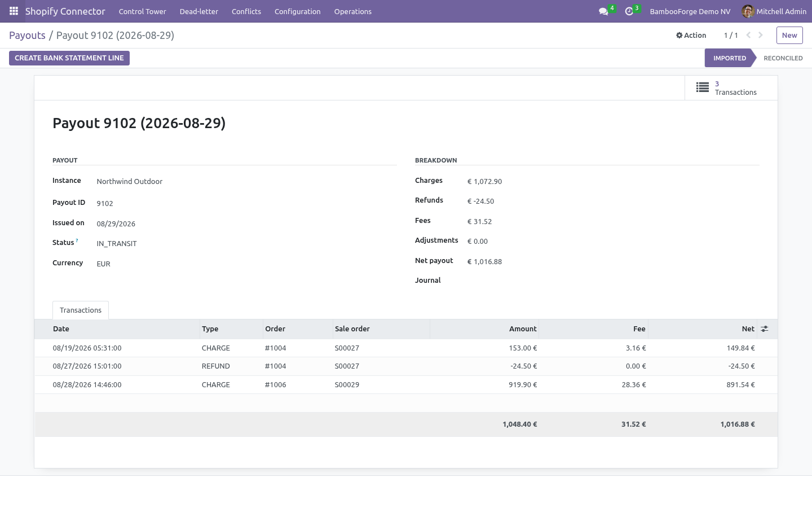This screenshot has width=812, height=508.
Task: Open the conversations chat bubble icon
Action: pos(603,11)
